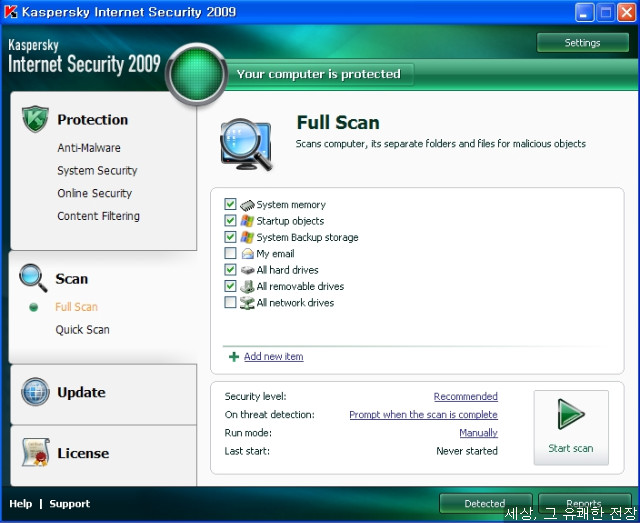Screen dimensions: 640x523
Task: Switch to the Update section
Action: 81,392
